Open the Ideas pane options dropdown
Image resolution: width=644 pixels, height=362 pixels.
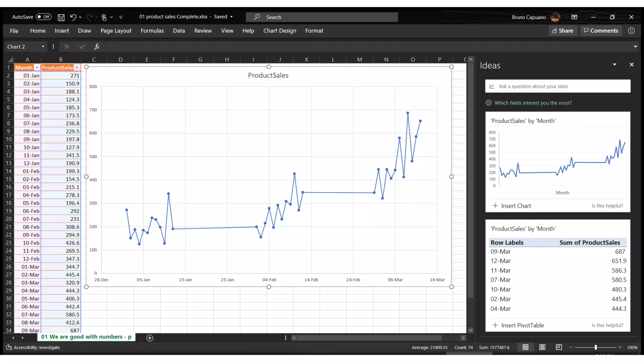[614, 65]
